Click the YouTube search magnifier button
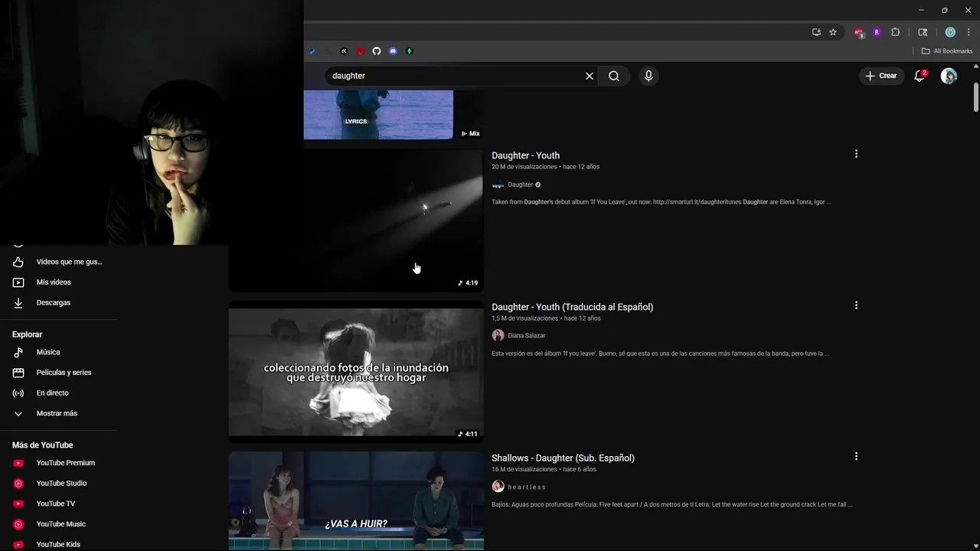This screenshot has height=551, width=980. point(614,76)
